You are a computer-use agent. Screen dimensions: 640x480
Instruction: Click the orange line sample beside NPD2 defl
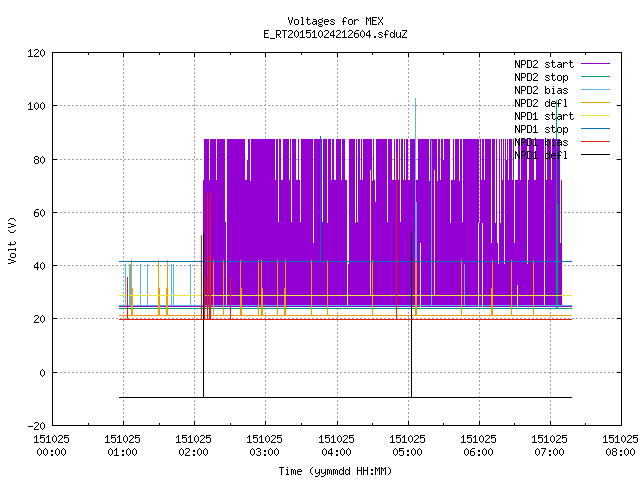596,102
